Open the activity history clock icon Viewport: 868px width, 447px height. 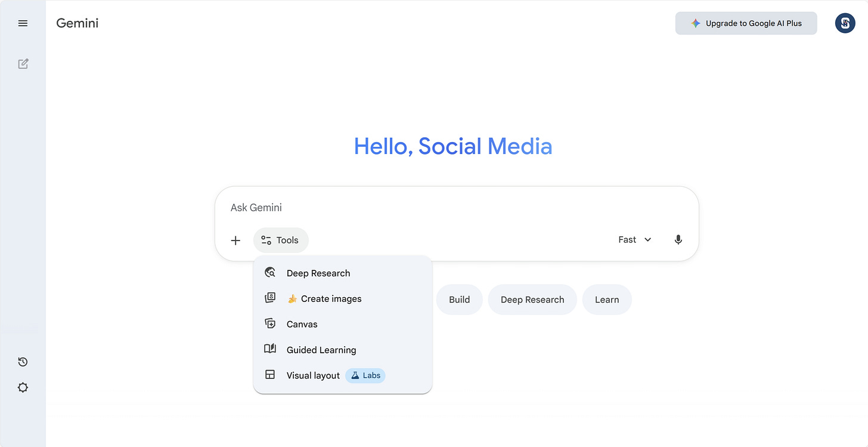[23, 362]
